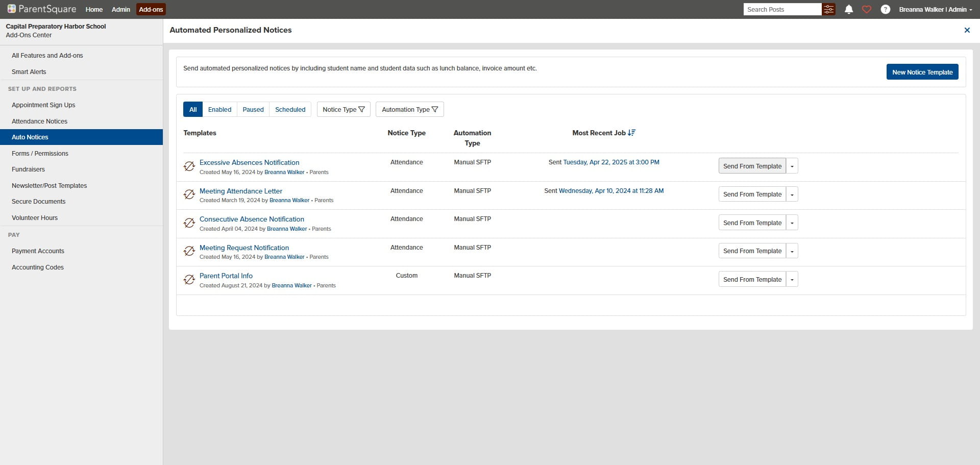This screenshot has width=980, height=465.
Task: Click Breanna Walker link under Excessive Absences Notification
Action: pyautogui.click(x=284, y=172)
